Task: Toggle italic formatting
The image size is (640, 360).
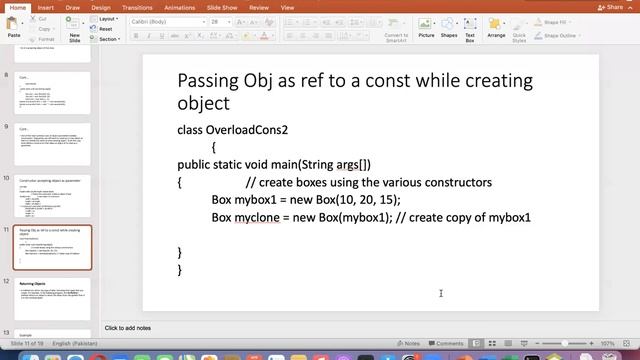Action: pos(149,36)
